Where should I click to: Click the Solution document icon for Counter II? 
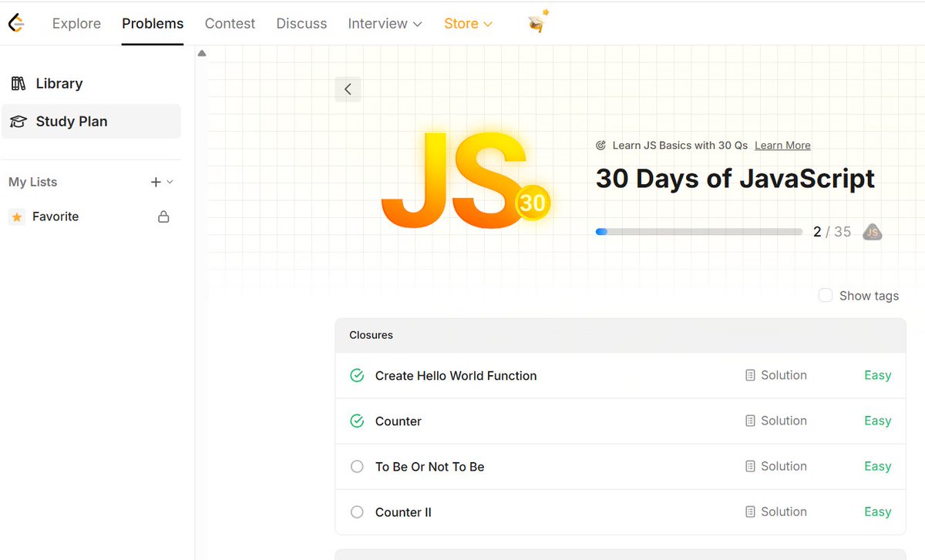(751, 511)
